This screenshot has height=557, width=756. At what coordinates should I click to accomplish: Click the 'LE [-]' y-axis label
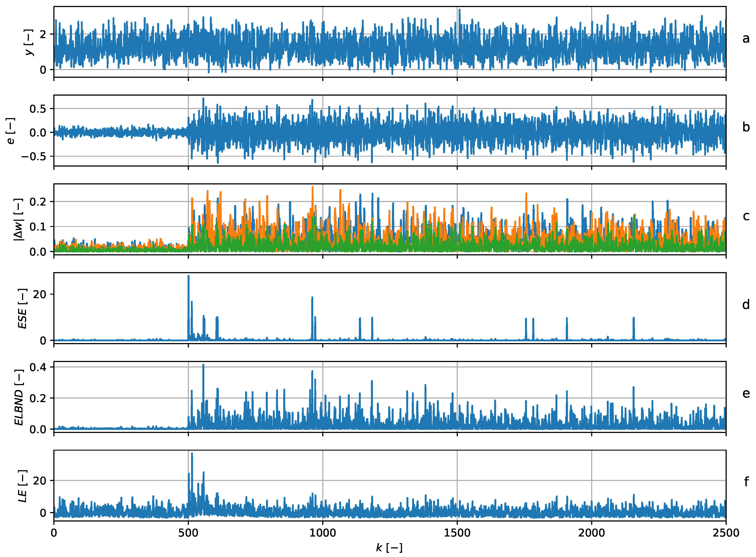tap(22, 486)
